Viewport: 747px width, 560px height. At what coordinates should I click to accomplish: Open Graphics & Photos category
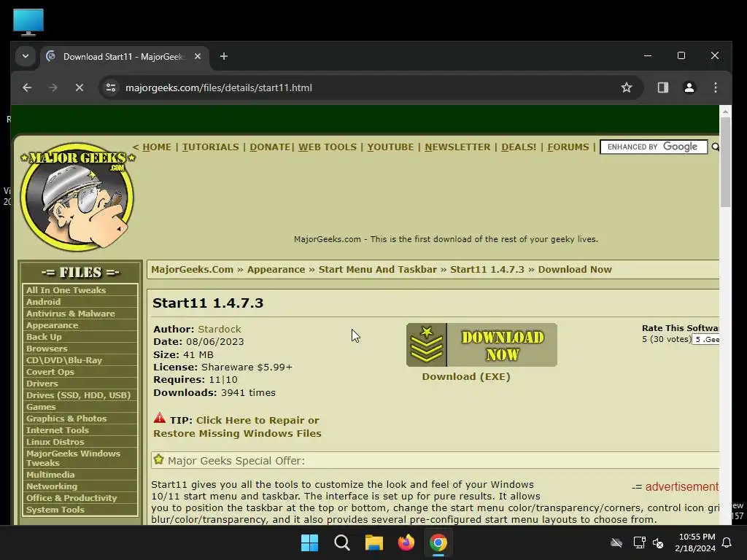tap(66, 419)
